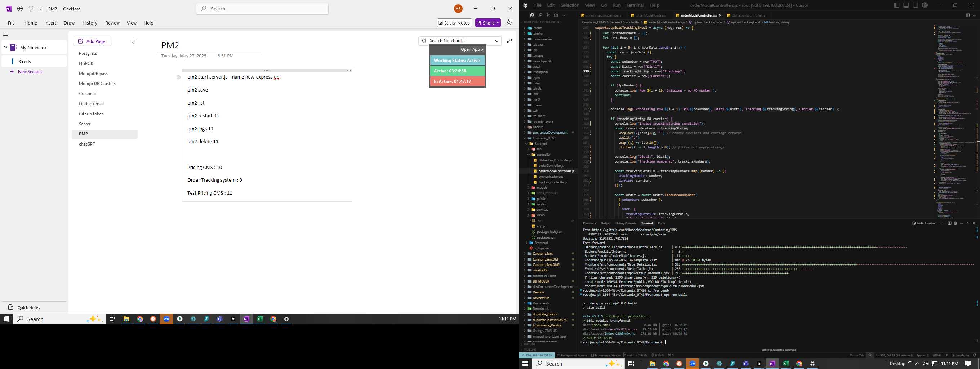Open Quick Notes in OneNote
Viewport: 980px width, 369px height.
(x=24, y=308)
